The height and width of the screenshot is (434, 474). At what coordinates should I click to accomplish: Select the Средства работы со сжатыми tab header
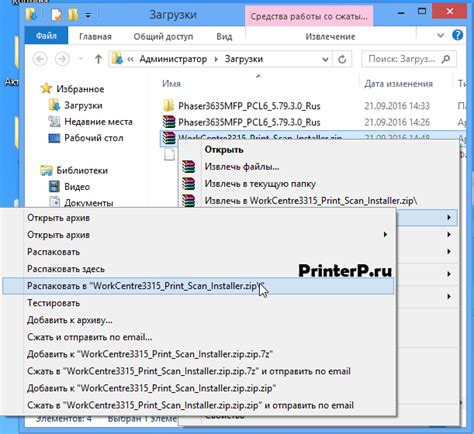click(x=309, y=16)
